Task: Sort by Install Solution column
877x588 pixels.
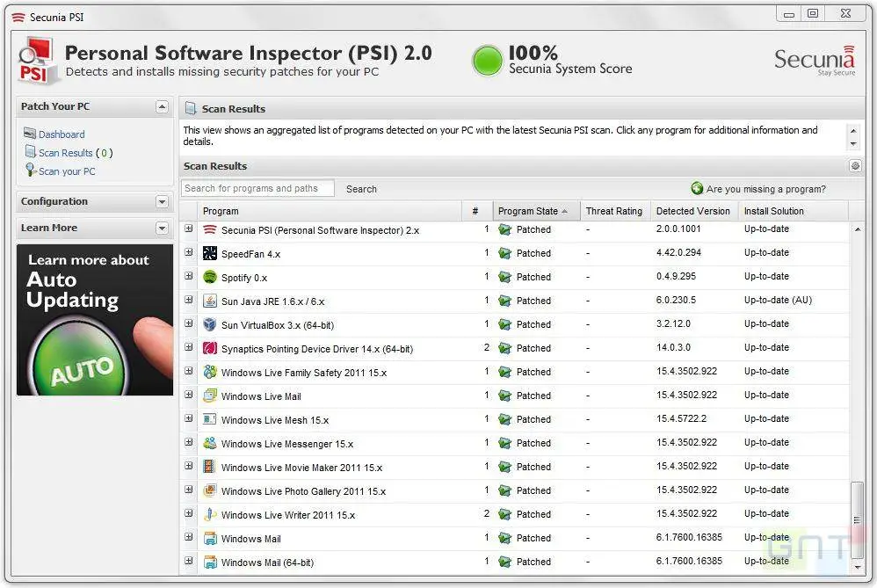Action: click(794, 211)
